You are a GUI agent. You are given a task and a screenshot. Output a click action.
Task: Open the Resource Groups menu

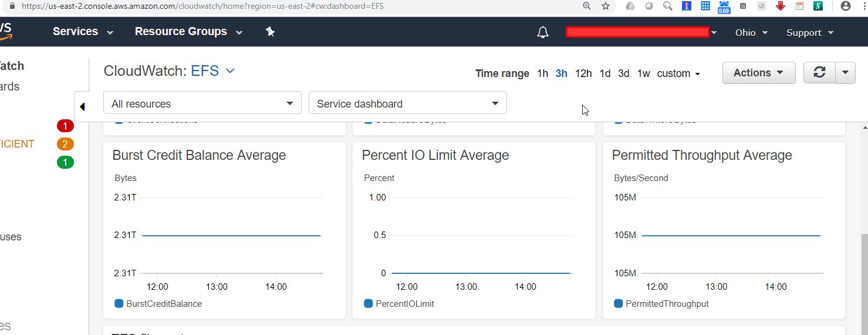tap(188, 32)
